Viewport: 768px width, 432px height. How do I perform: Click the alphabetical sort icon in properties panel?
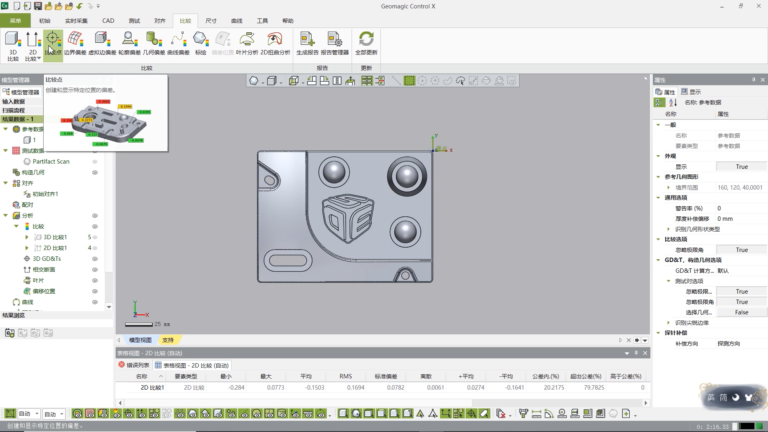tap(673, 102)
